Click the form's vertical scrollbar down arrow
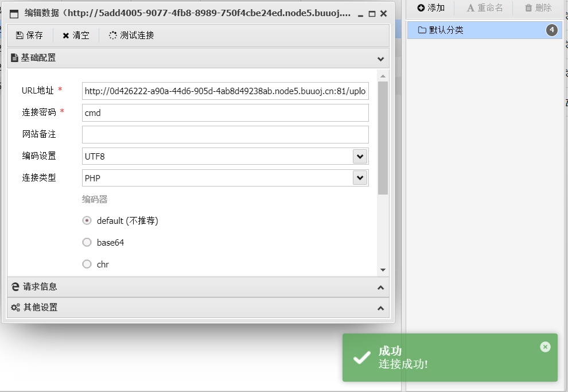The width and height of the screenshot is (568, 392). click(383, 270)
